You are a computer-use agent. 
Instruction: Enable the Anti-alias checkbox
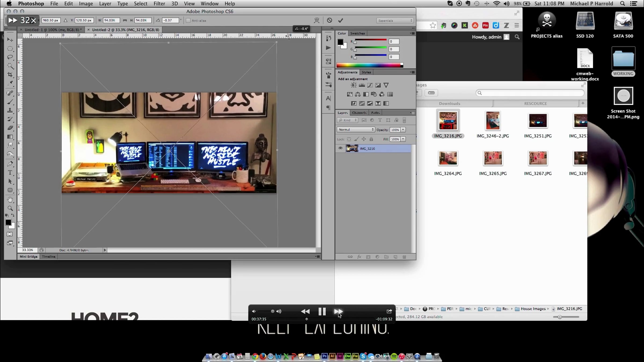point(188,20)
